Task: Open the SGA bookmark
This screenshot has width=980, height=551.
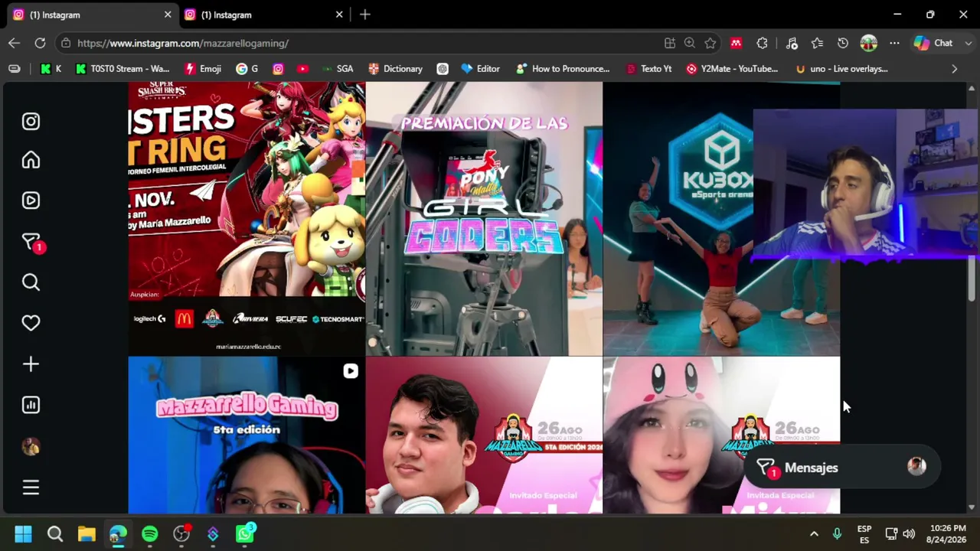Action: click(x=338, y=69)
